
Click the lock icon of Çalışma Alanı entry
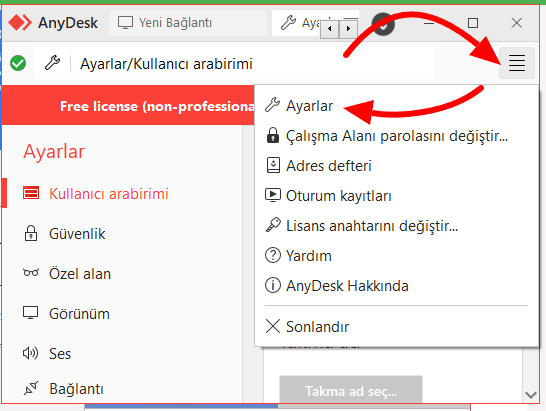[x=273, y=135]
